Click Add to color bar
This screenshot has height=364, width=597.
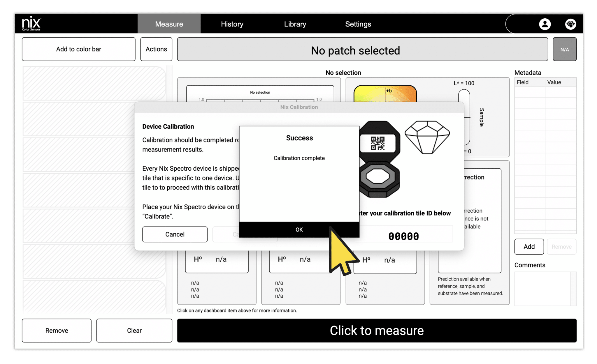(78, 49)
